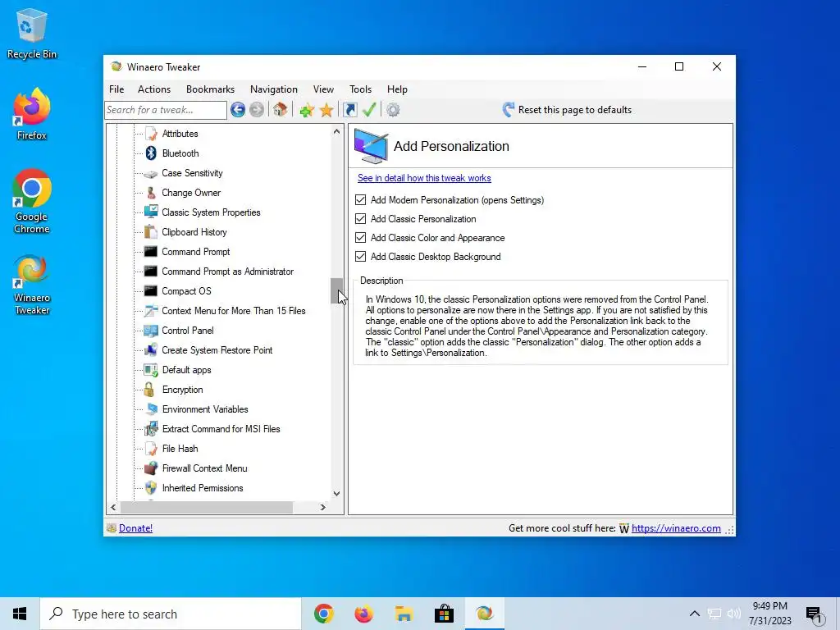This screenshot has width=840, height=630.
Task: Open Microsoft Store from the taskbar
Action: [444, 614]
